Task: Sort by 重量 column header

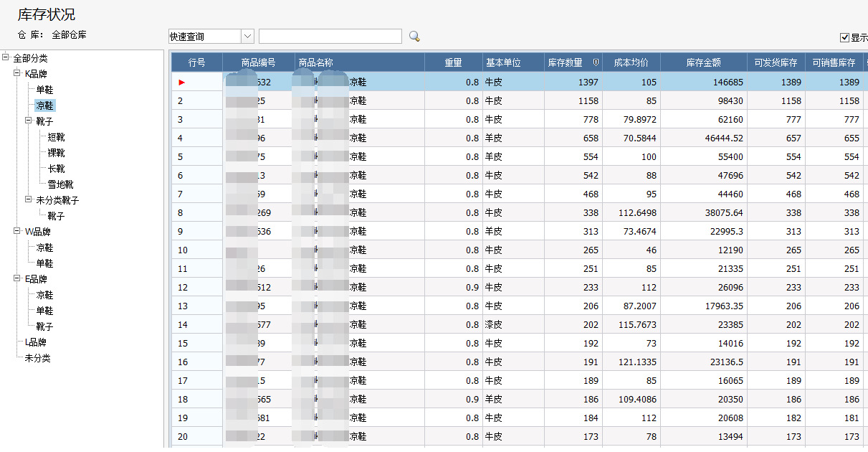Action: [x=454, y=62]
